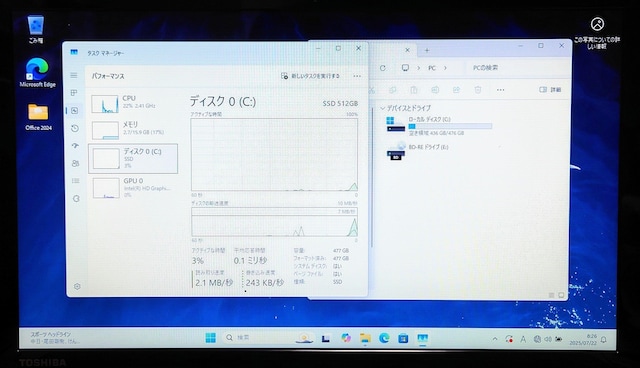Expand chevron before PC in address bar
Image resolution: width=640 pixels, height=368 pixels.
point(418,68)
